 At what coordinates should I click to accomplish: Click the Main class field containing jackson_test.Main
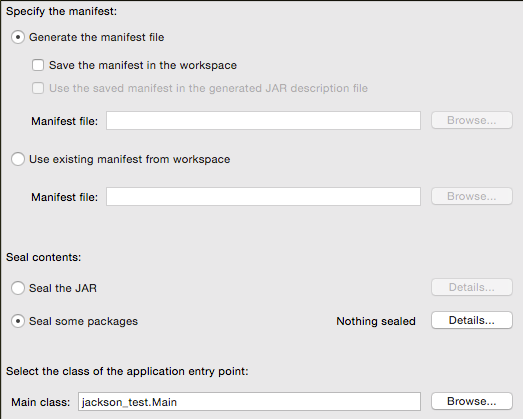(x=249, y=402)
